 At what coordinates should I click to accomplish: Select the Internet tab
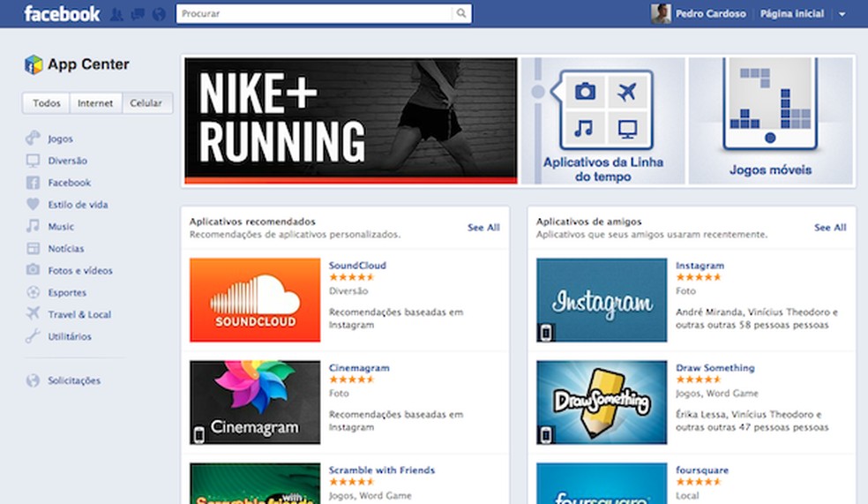95,103
